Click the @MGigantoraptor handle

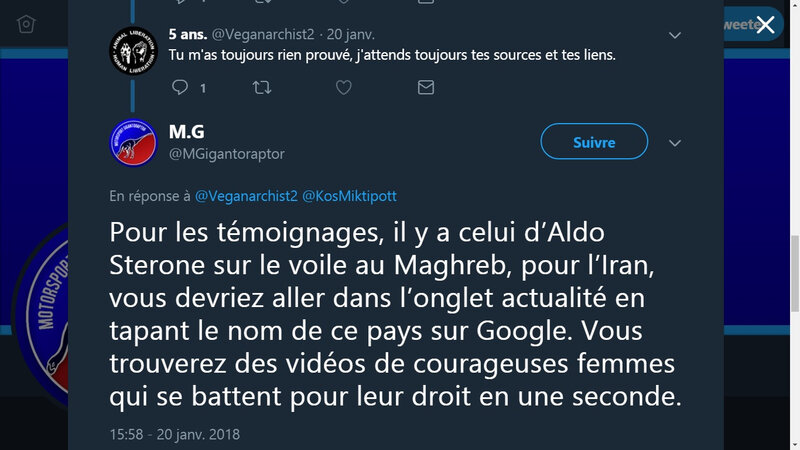pos(227,154)
